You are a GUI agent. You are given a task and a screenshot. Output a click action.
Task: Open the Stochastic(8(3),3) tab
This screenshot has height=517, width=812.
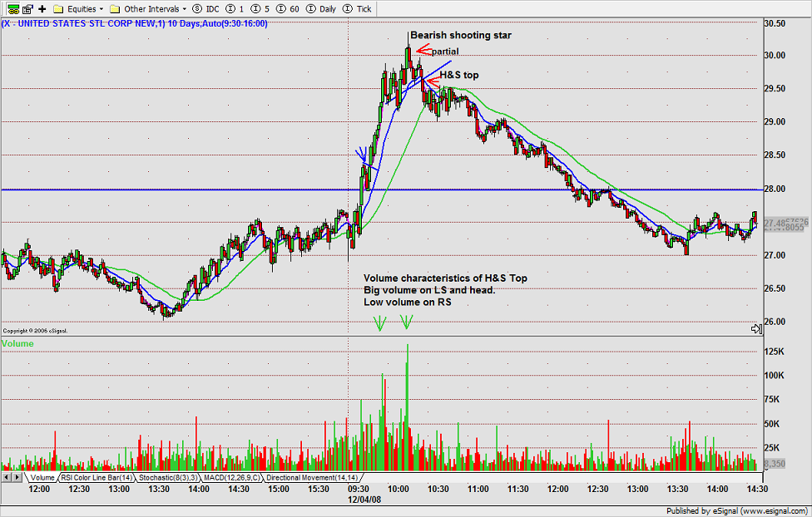pyautogui.click(x=168, y=478)
